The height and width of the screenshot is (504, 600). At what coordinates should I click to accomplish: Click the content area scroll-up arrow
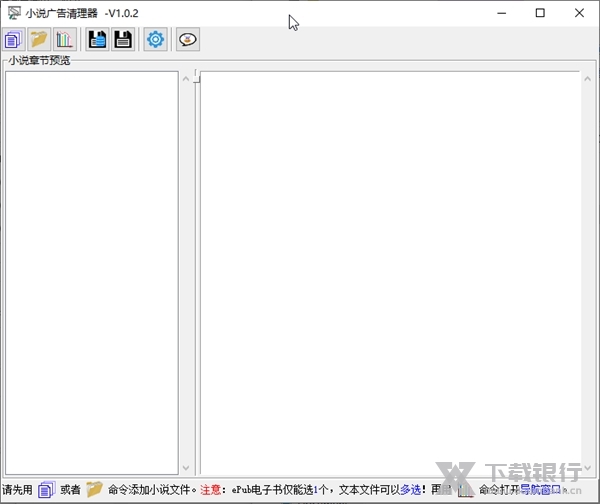point(589,80)
